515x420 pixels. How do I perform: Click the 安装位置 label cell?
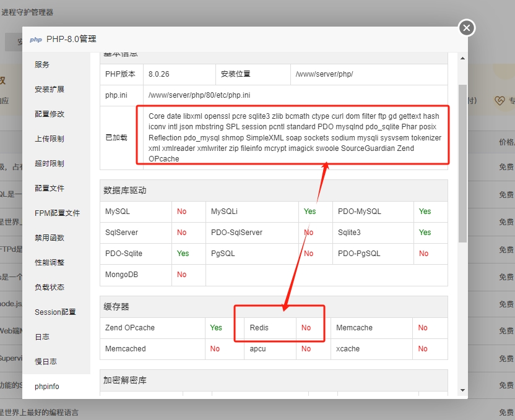tap(253, 74)
